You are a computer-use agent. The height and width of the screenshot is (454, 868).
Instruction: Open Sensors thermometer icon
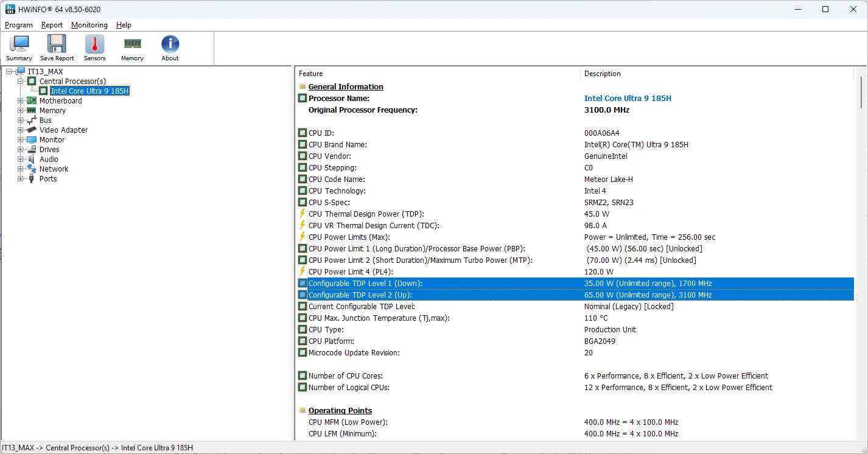click(x=94, y=44)
